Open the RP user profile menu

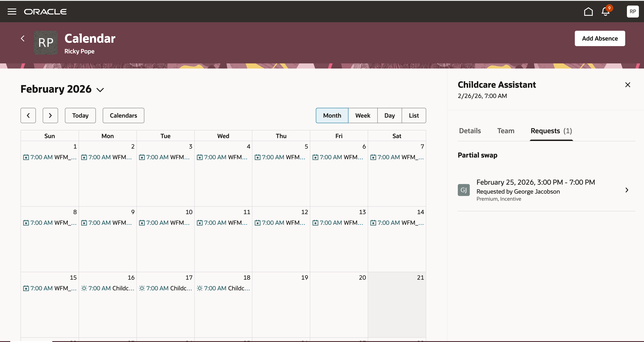click(x=632, y=12)
